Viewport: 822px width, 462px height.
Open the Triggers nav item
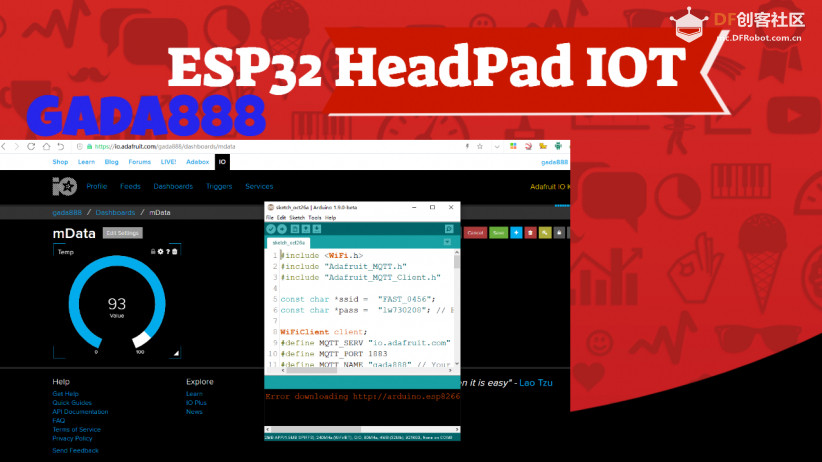219,186
